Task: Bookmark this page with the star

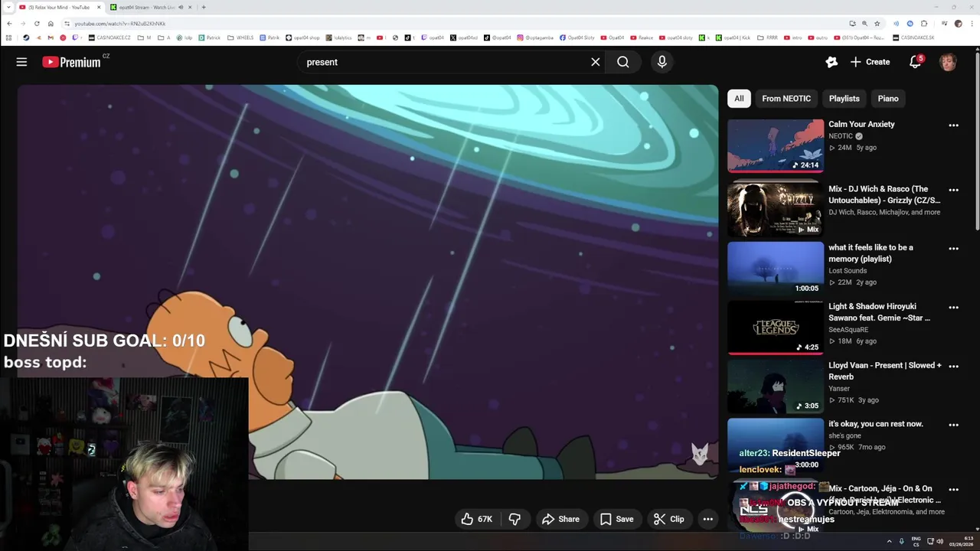Action: pos(877,24)
